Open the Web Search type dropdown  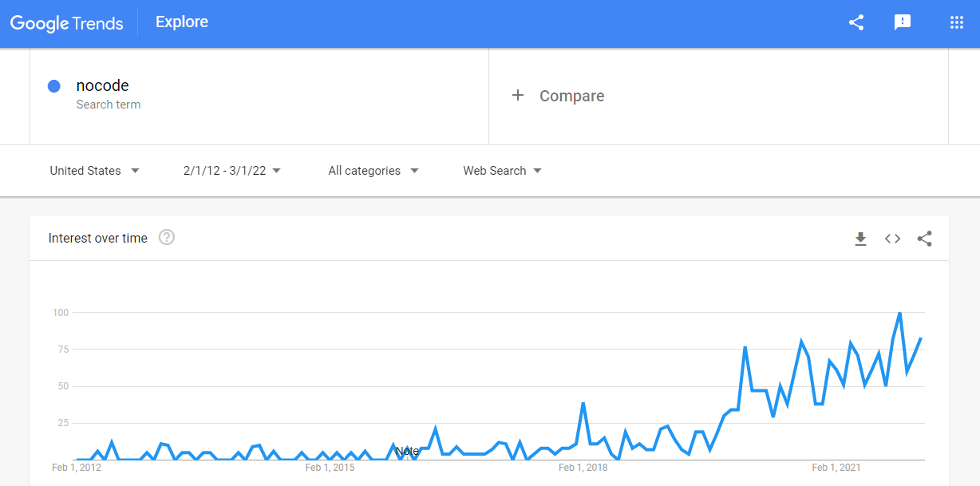[x=503, y=171]
